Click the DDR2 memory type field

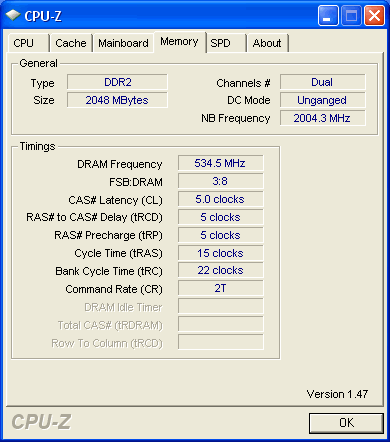point(117,82)
